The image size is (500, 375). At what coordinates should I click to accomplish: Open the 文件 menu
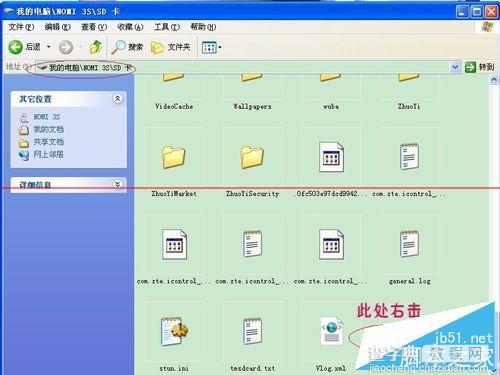coord(21,27)
